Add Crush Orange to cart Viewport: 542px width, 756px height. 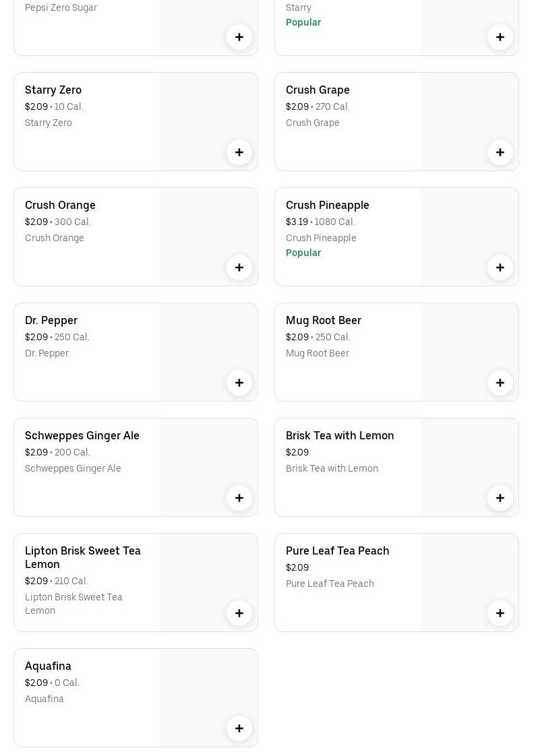click(x=239, y=267)
